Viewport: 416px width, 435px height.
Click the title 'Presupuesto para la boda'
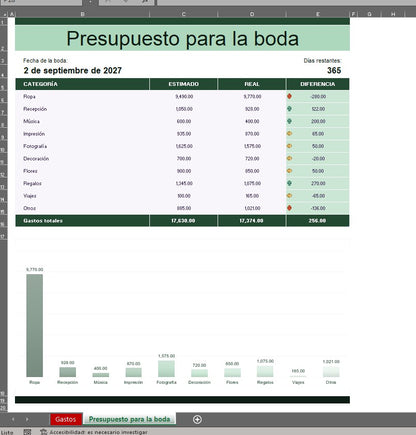[182, 38]
